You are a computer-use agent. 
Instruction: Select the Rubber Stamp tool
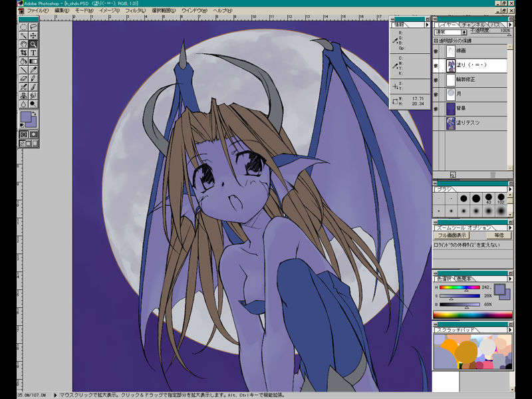[x=23, y=96]
